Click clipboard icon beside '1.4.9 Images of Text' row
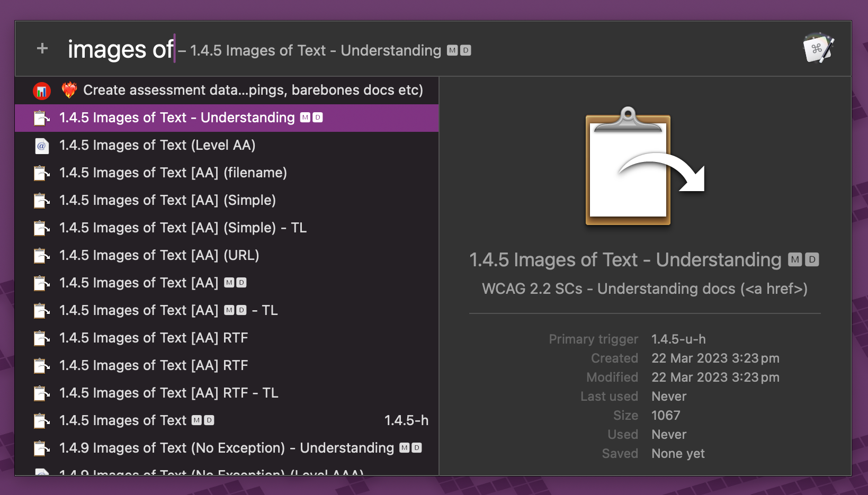868x495 pixels. (x=42, y=448)
